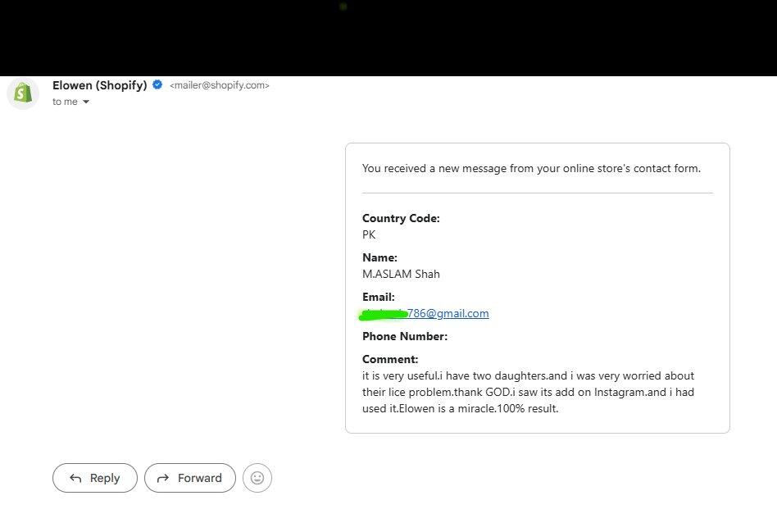This screenshot has height=532, width=777.
Task: Click the "to me" recipient text
Action: (65, 102)
